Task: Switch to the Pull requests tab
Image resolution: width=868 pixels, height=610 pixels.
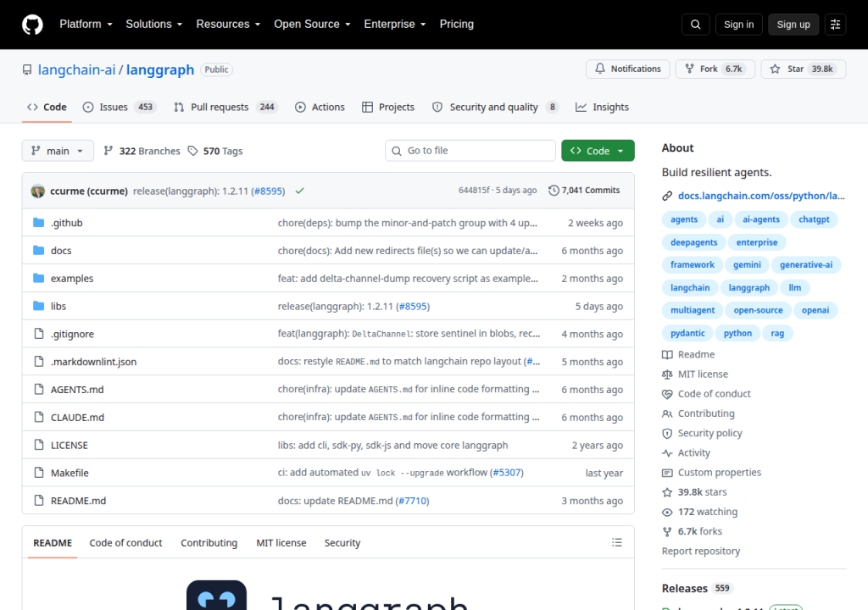Action: pyautogui.click(x=225, y=107)
